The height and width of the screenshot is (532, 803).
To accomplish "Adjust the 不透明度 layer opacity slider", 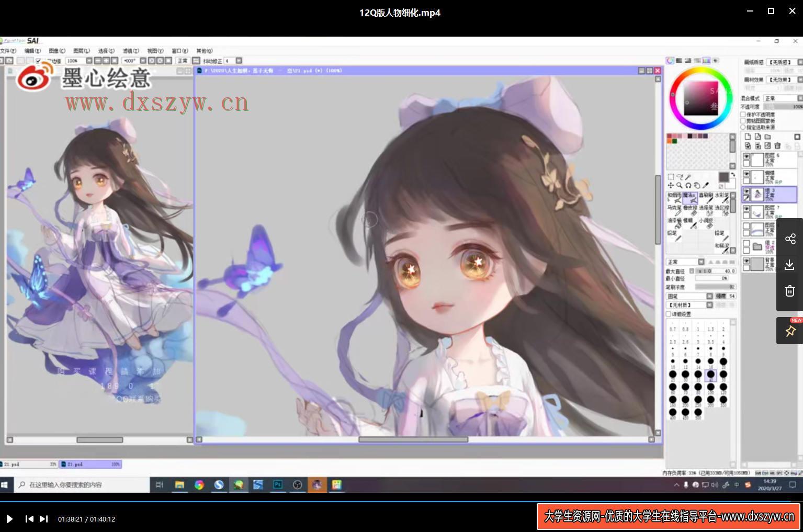I will point(783,107).
